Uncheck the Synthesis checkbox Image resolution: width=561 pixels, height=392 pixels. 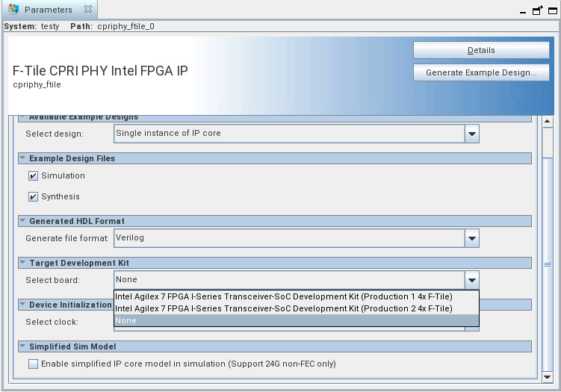click(x=34, y=196)
